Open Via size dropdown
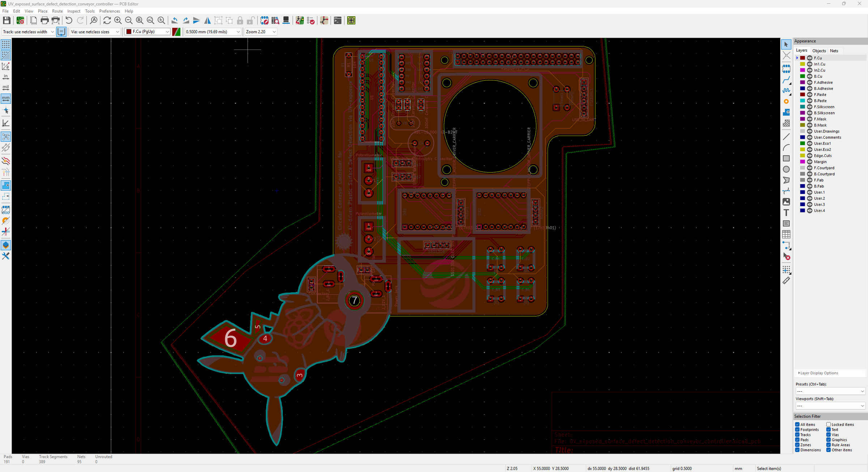Viewport: 868px width, 472px height. click(x=95, y=32)
